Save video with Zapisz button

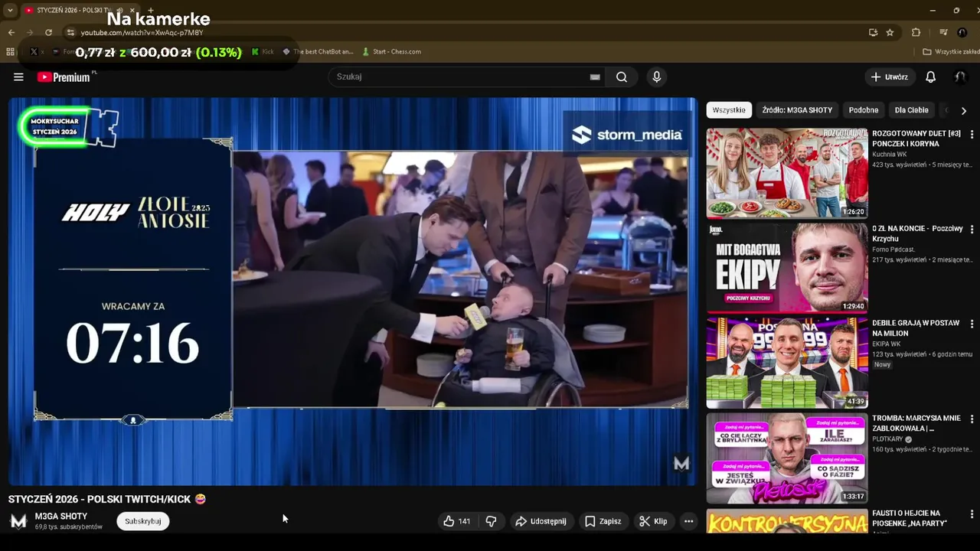pos(603,521)
